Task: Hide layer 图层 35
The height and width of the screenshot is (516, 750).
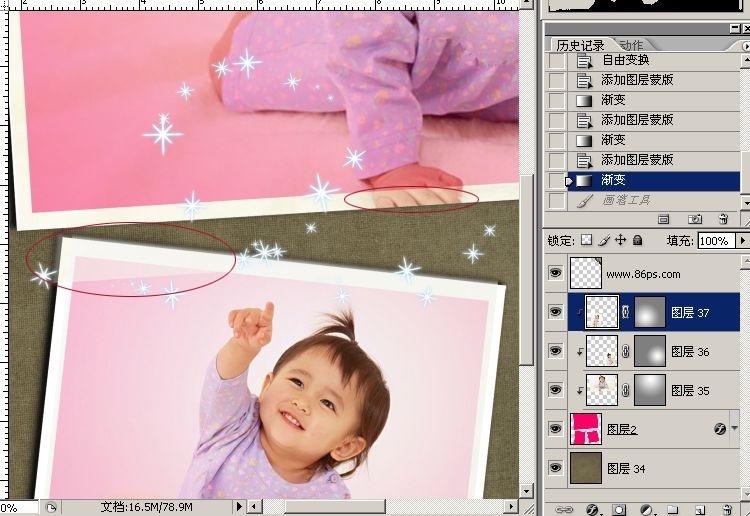Action: (555, 390)
